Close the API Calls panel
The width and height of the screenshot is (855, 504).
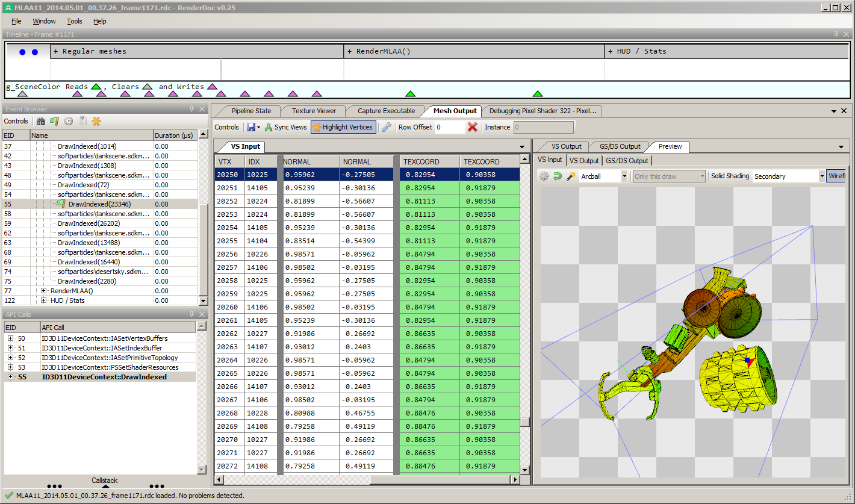pos(202,314)
